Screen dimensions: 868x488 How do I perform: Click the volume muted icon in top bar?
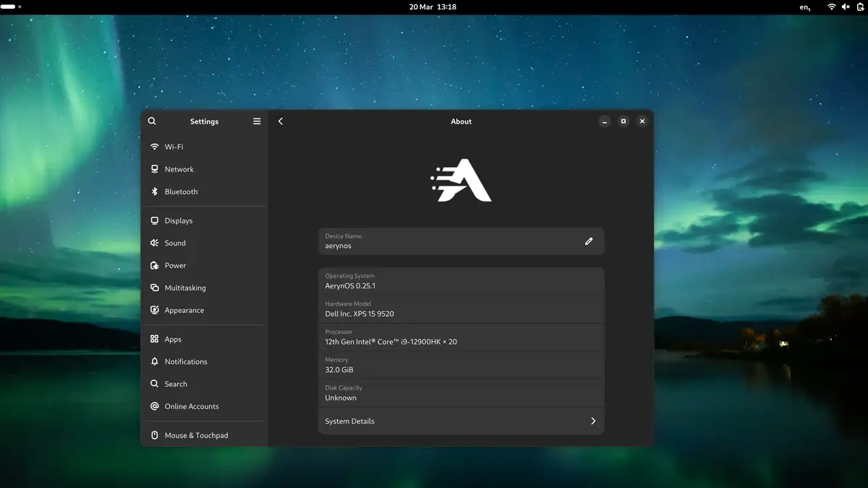click(846, 7)
